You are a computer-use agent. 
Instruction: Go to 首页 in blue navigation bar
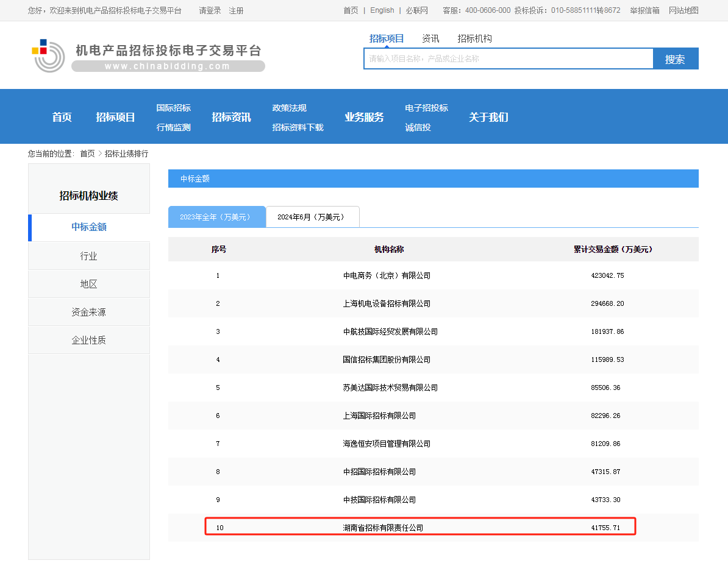pyautogui.click(x=62, y=117)
